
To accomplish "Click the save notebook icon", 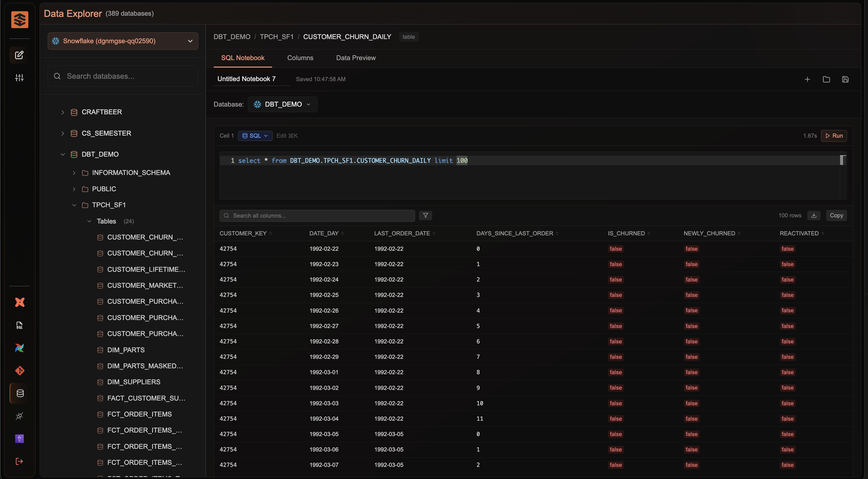I will (x=845, y=79).
